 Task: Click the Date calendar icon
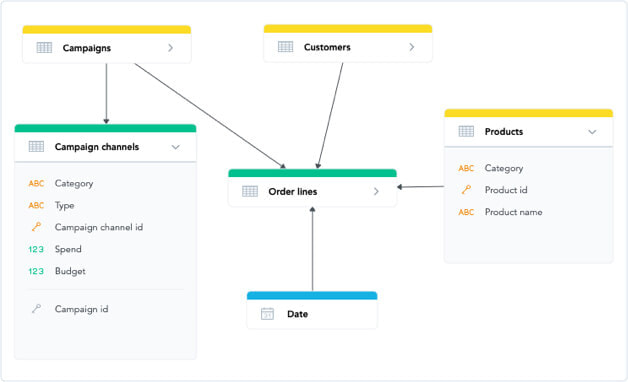(x=267, y=314)
